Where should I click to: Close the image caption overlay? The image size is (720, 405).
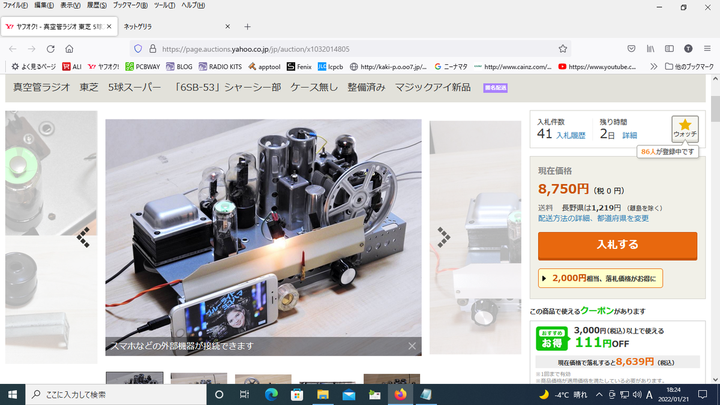[x=412, y=346]
